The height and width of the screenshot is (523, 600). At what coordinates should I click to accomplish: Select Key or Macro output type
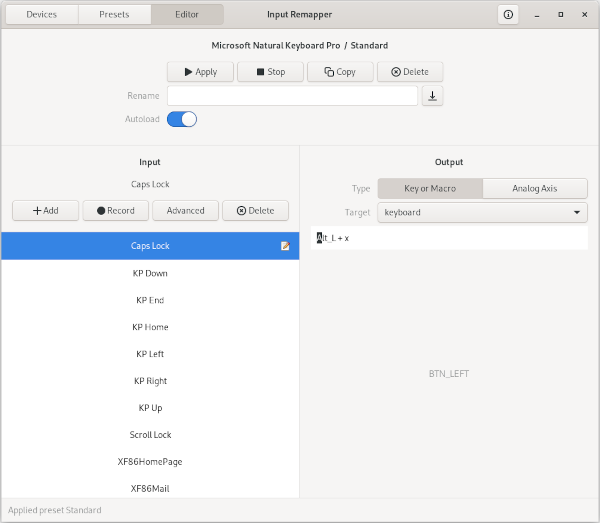point(429,188)
